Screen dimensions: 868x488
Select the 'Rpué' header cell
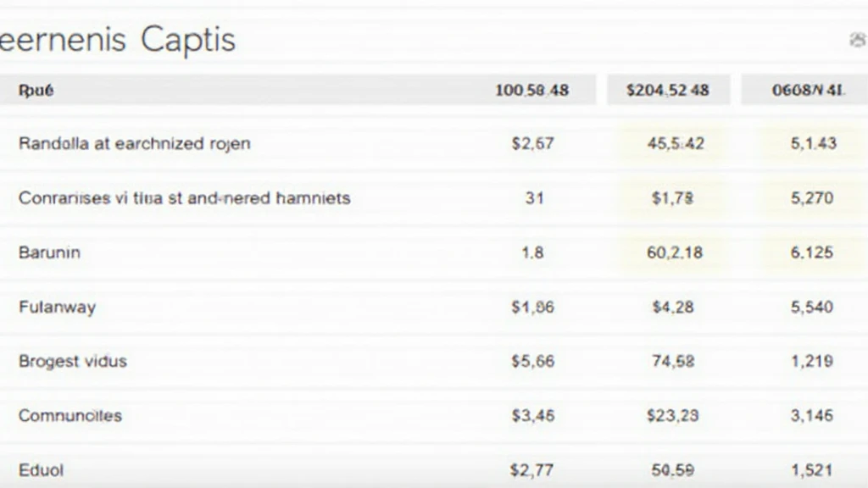pos(36,90)
